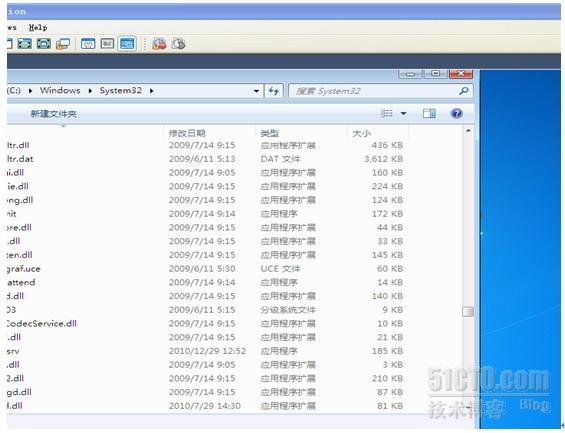Click the date 2009/6/11 5:15

(x=202, y=310)
